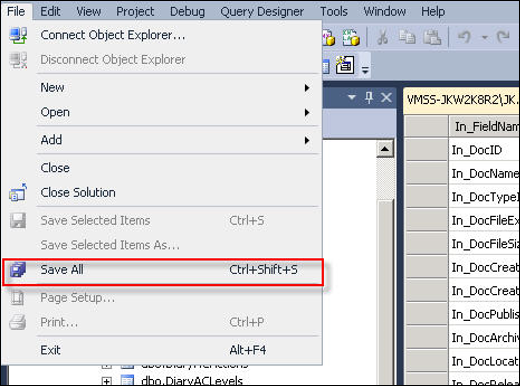Viewport: 520px width, 386px height.
Task: Click scroll up arrow in Object Explorer
Action: tap(385, 149)
